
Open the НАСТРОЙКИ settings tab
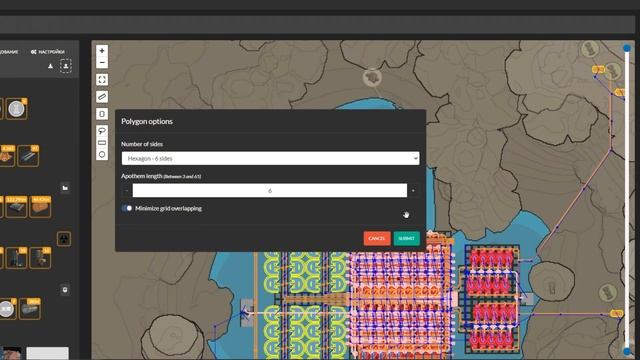pos(48,52)
